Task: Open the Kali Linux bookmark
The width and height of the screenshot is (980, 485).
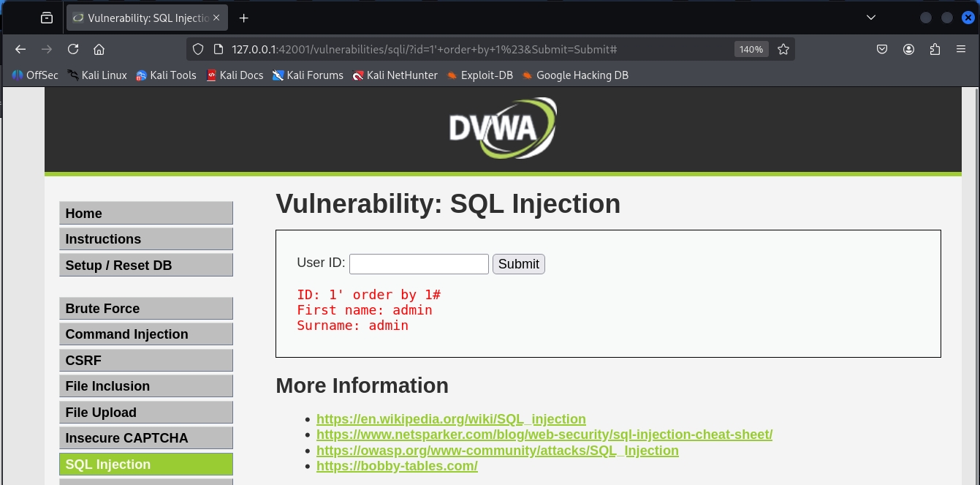Action: [97, 75]
